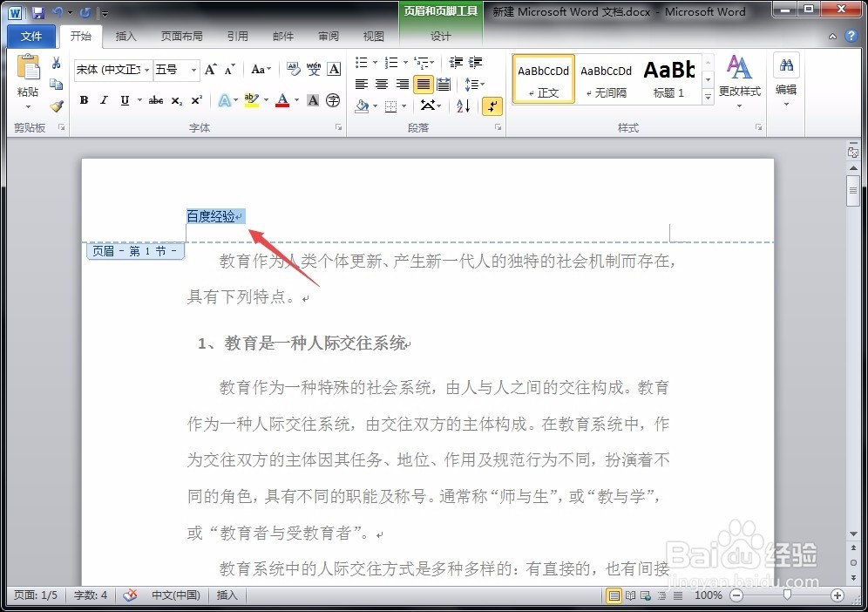
Task: Sort with the A-Z icon
Action: [464, 105]
